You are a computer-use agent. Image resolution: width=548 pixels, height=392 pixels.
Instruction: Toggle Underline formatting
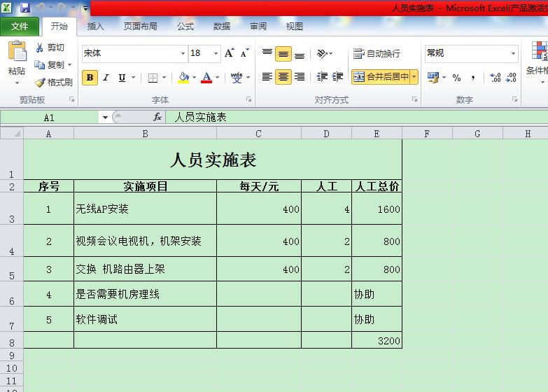122,77
